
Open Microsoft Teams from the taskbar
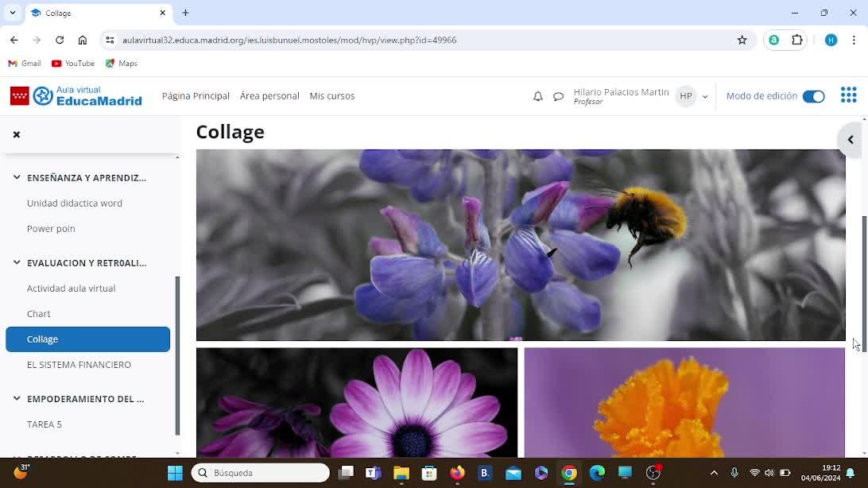pyautogui.click(x=373, y=473)
